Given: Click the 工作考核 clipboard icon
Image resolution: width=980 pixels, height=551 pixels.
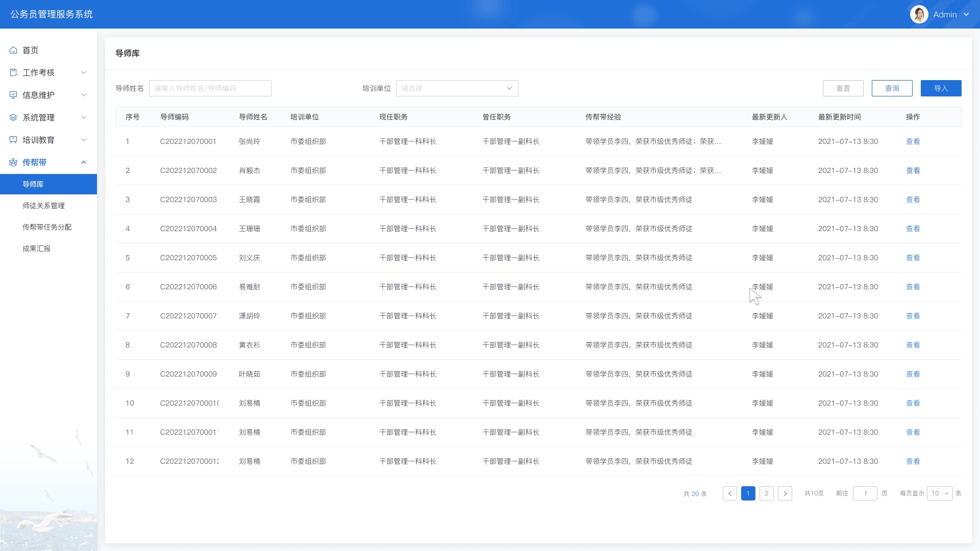Looking at the screenshot, I should pyautogui.click(x=13, y=72).
